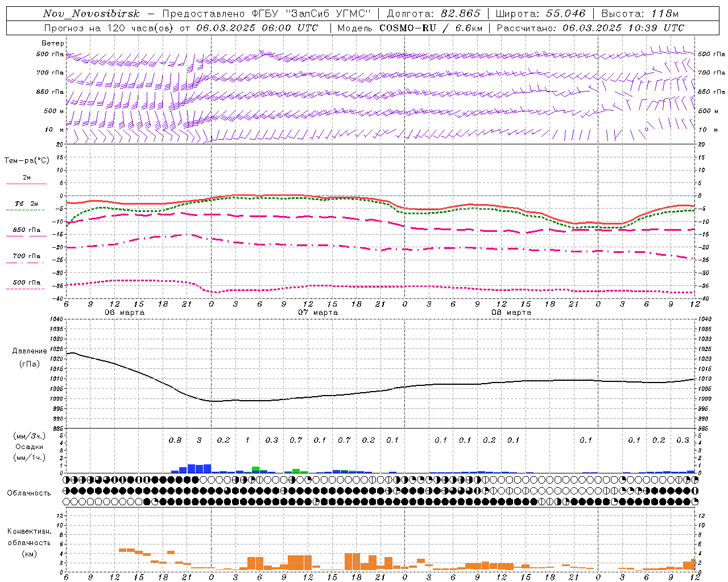This screenshot has width=728, height=582.
Task: Click 'Прогноз на 120 часа(ов)' forecast line
Action: (x=108, y=27)
